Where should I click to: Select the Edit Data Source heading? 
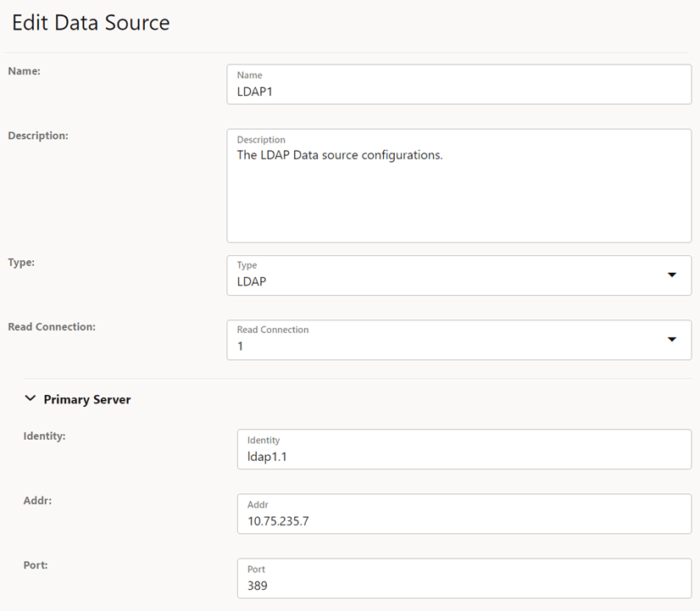tap(91, 23)
